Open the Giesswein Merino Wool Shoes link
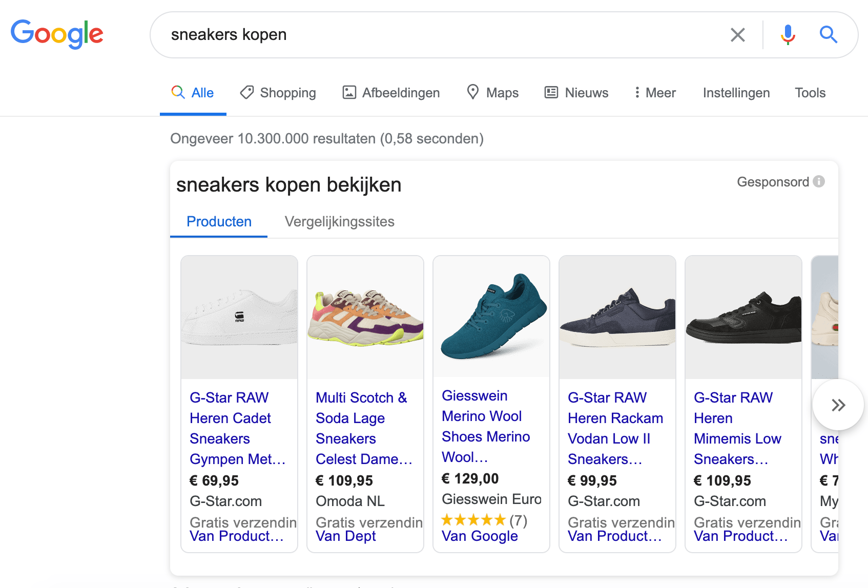Image resolution: width=868 pixels, height=588 pixels. click(x=486, y=426)
